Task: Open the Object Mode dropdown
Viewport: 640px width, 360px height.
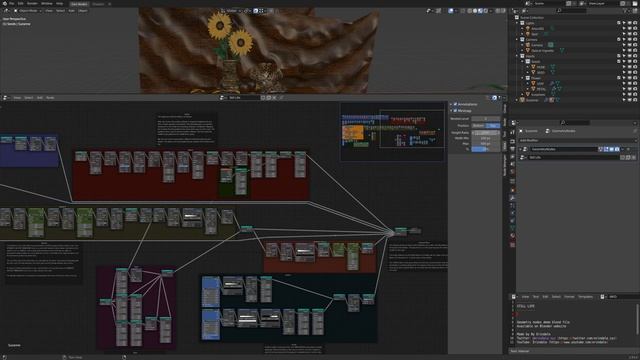Action: pyautogui.click(x=28, y=11)
